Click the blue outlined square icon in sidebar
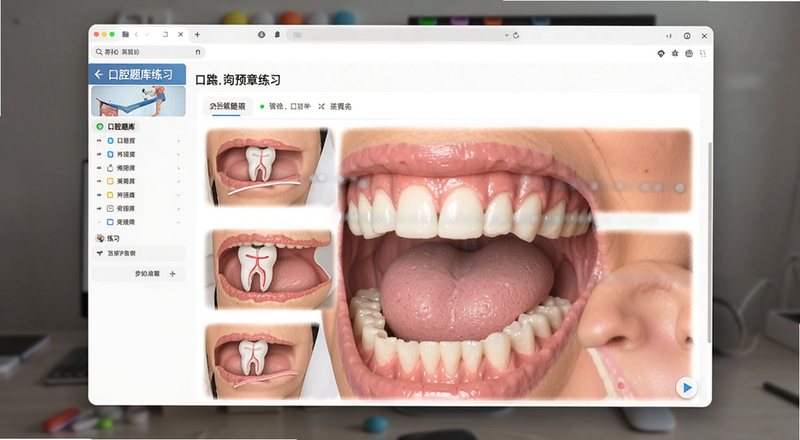The image size is (800, 440). coord(110,222)
